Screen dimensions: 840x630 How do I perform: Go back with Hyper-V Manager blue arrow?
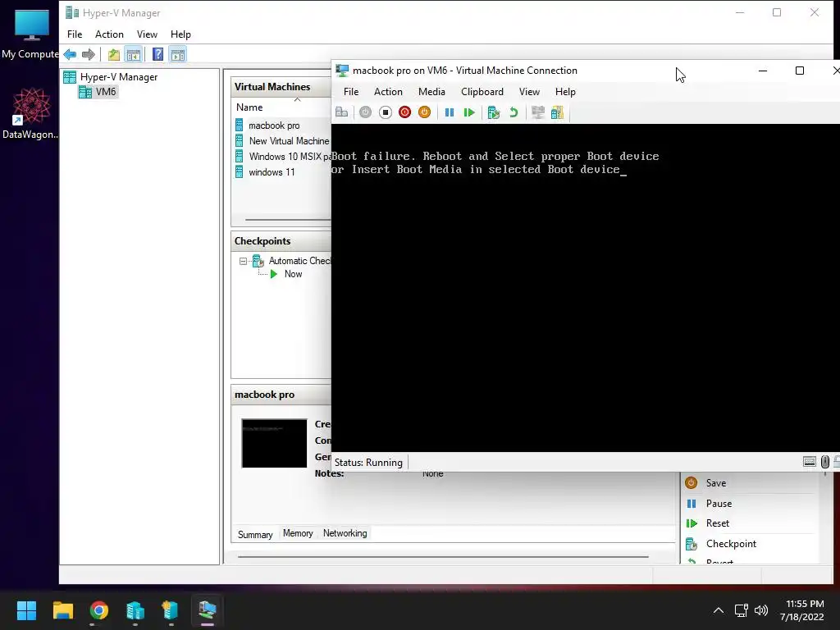pyautogui.click(x=70, y=54)
